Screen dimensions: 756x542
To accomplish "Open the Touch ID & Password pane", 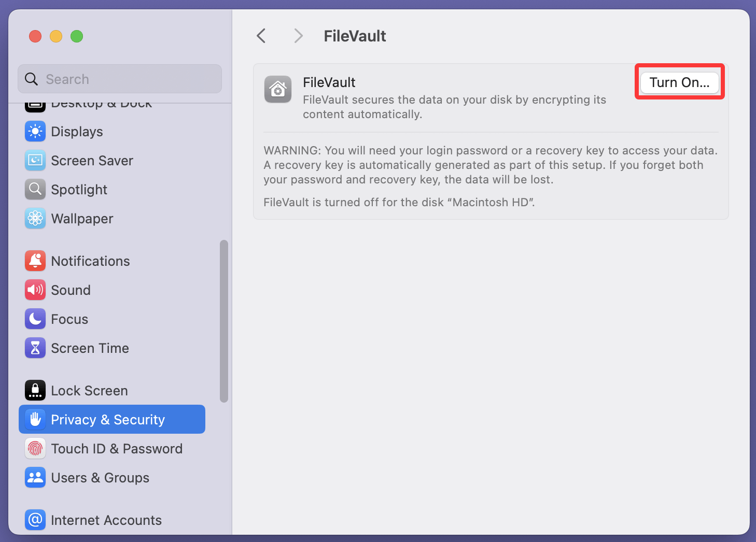I will tap(117, 449).
